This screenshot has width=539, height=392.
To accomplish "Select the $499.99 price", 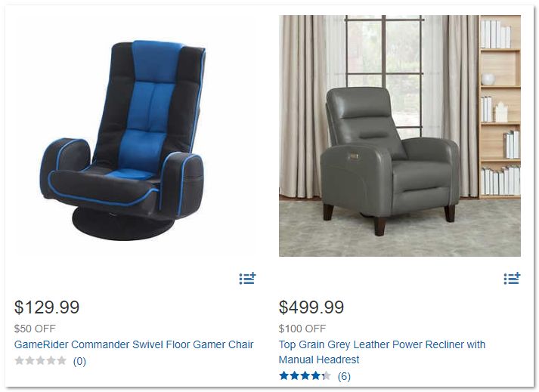I will (311, 307).
